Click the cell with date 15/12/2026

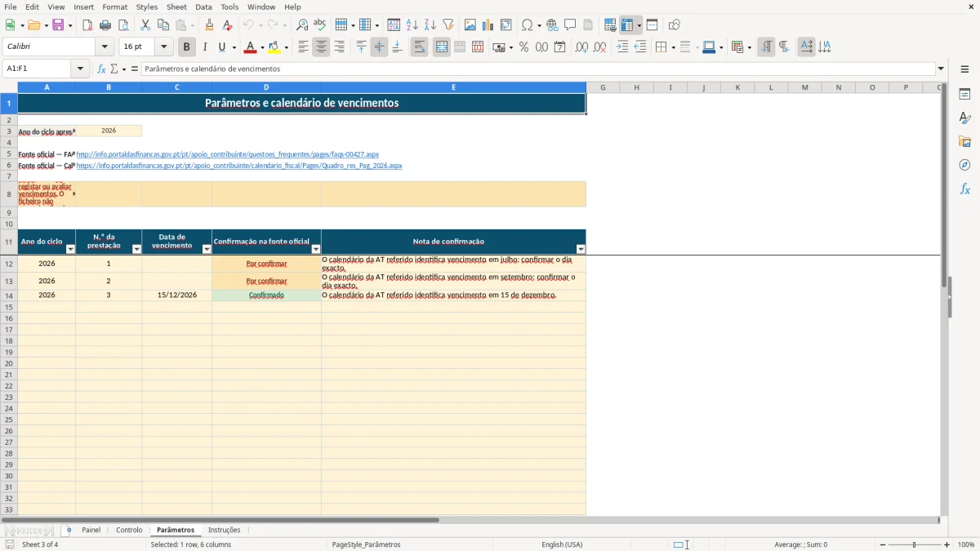177,295
